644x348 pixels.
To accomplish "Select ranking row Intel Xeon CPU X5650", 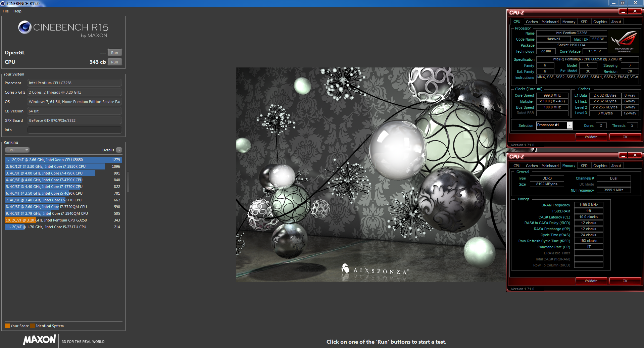I will point(63,160).
